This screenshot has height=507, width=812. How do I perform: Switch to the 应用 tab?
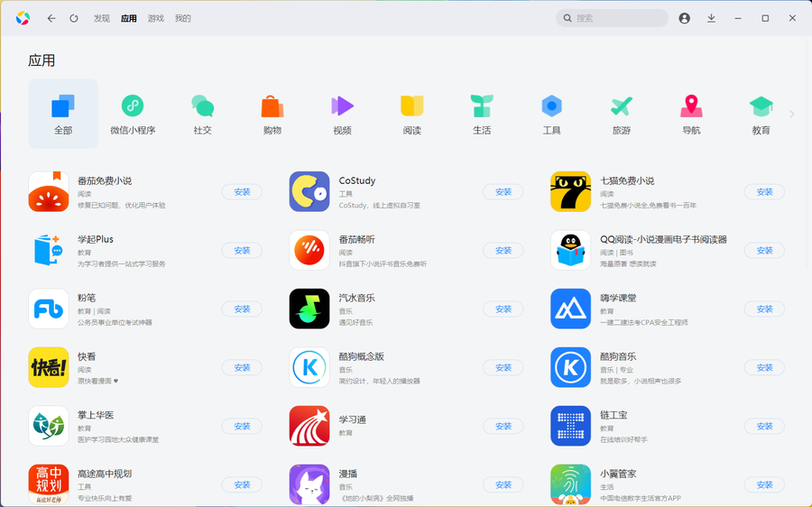(128, 18)
